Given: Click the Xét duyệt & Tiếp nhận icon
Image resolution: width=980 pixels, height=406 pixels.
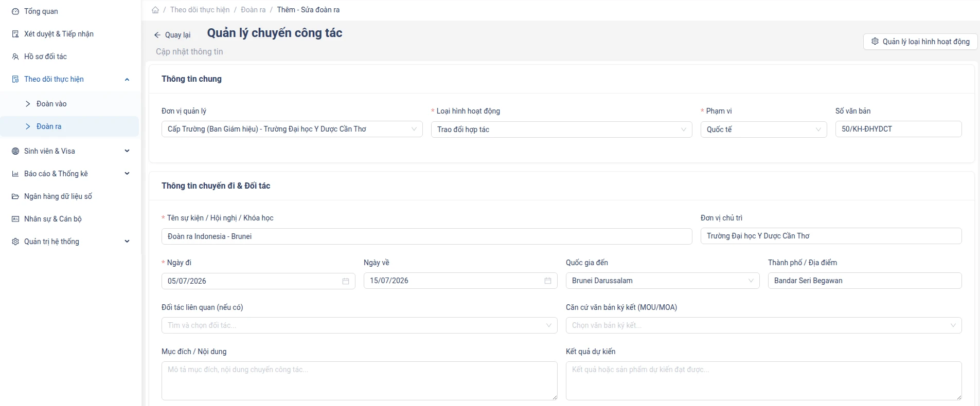Looking at the screenshot, I should [x=15, y=34].
